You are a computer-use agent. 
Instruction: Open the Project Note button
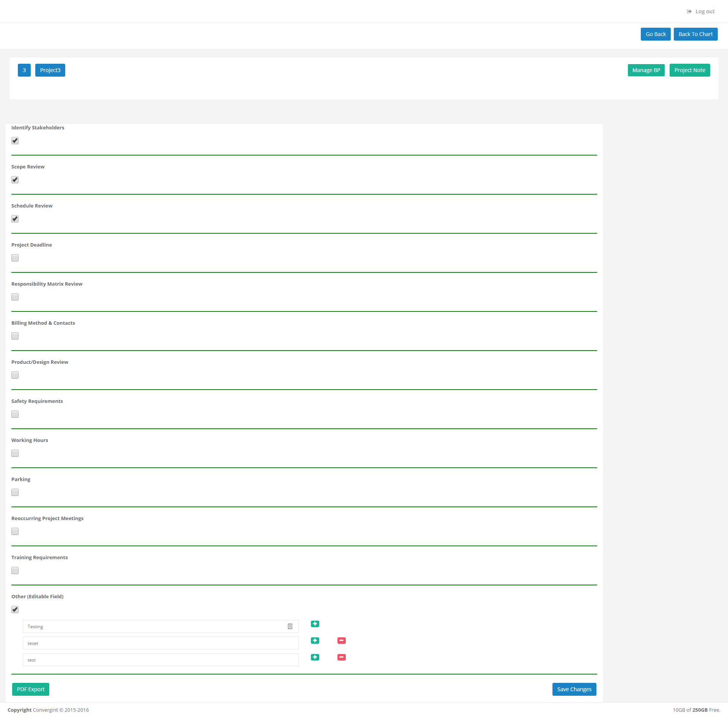tap(689, 70)
